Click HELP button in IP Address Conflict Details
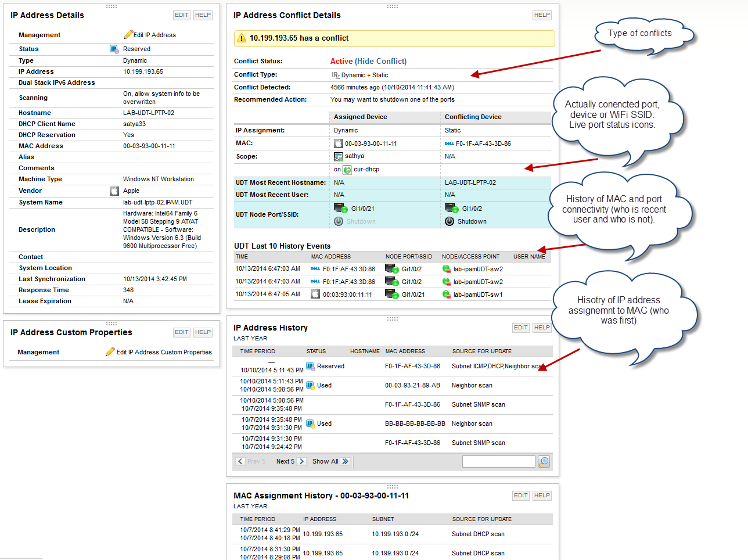 point(542,15)
